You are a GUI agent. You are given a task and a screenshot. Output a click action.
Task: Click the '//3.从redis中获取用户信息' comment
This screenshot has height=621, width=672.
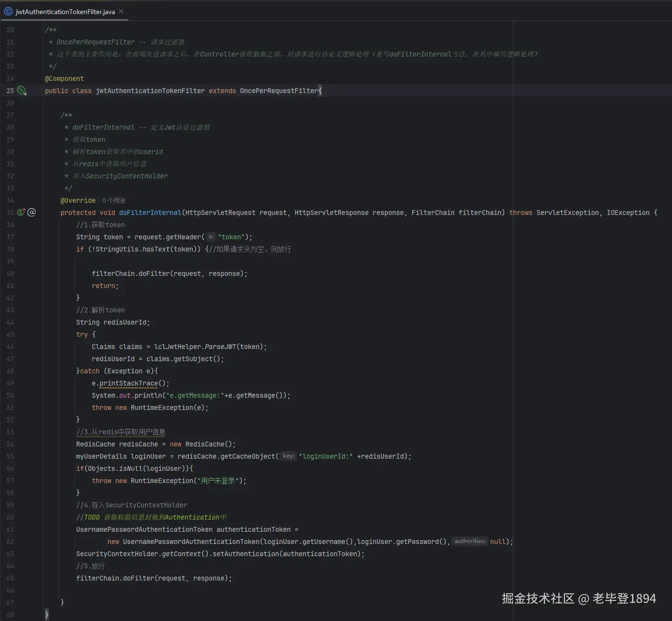coord(121,432)
